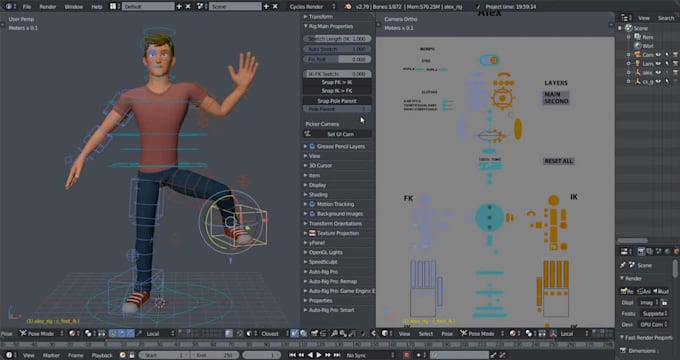Expand the Background Images panel
This screenshot has height=360, width=680.
tap(340, 214)
